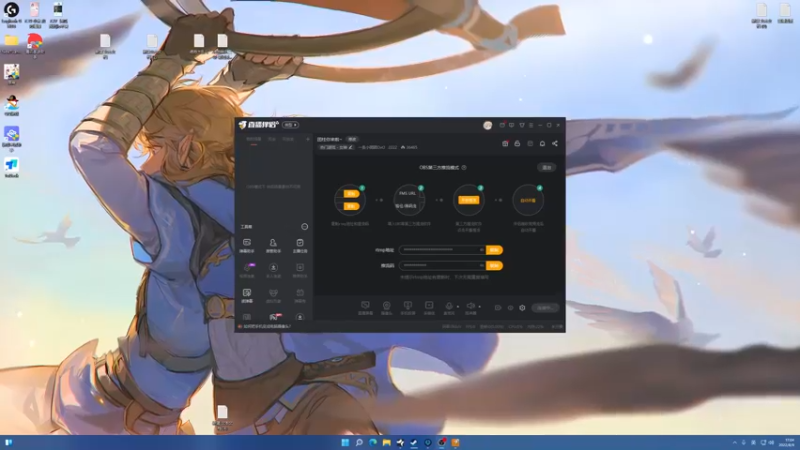Click the user avatar in the title bar

[x=487, y=126]
